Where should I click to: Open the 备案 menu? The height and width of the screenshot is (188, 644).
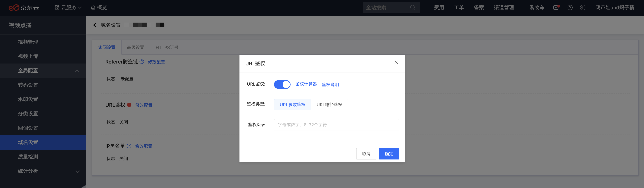(479, 8)
